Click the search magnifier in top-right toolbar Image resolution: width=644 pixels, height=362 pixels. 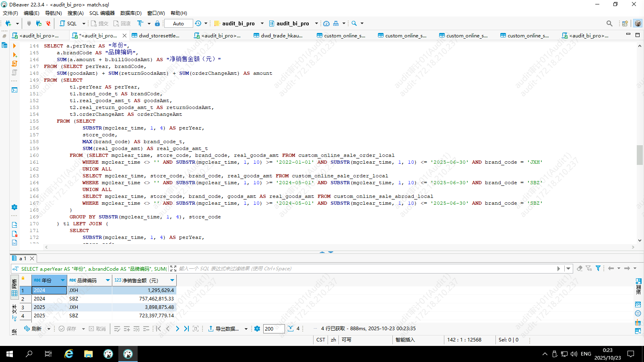click(x=609, y=23)
